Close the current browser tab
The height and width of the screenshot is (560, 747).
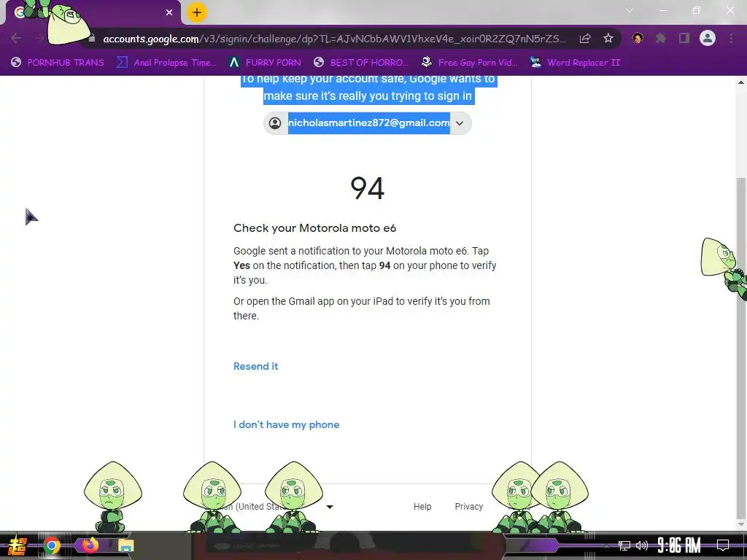(x=169, y=12)
